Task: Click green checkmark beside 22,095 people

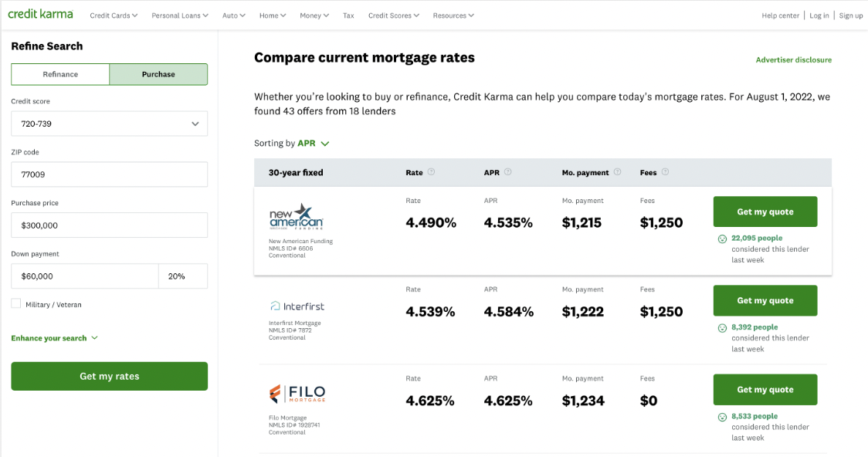Action: (721, 238)
